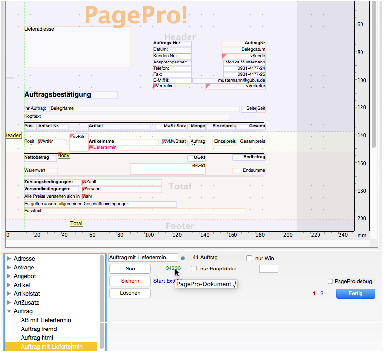
Task: Expand the Adresse tree node
Action: pos(9,258)
